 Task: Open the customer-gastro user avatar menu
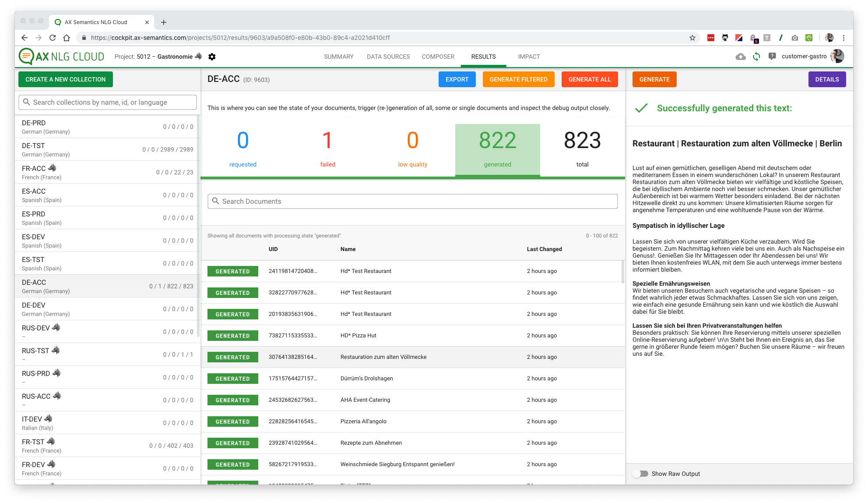837,56
